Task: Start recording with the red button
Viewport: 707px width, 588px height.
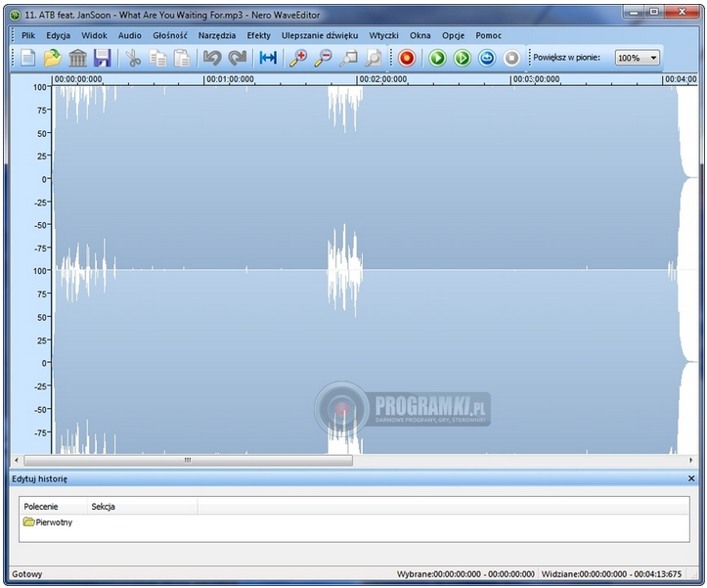Action: [407, 59]
